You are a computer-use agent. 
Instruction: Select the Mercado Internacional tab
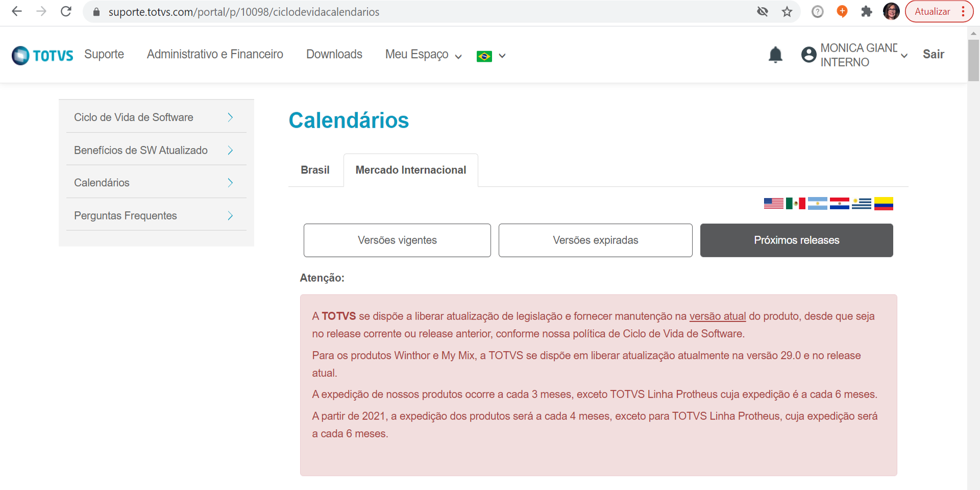pyautogui.click(x=411, y=170)
